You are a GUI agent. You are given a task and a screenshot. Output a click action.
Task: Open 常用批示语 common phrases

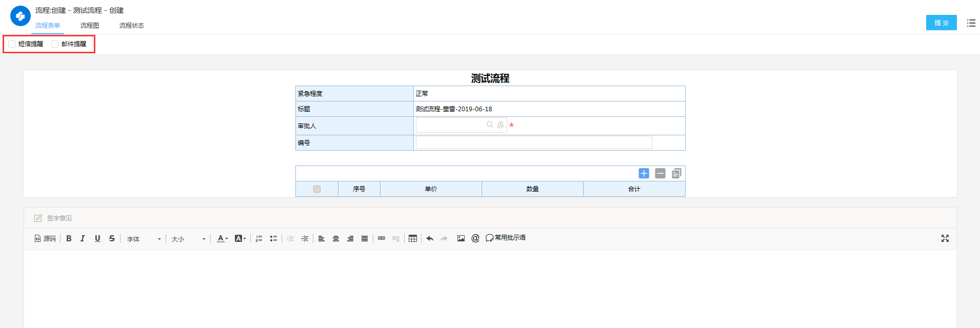[506, 238]
